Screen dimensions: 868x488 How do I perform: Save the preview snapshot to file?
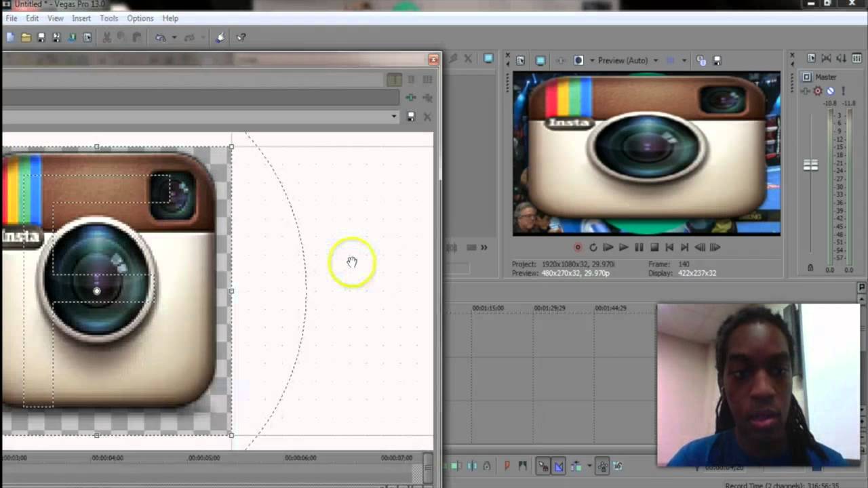tap(717, 60)
